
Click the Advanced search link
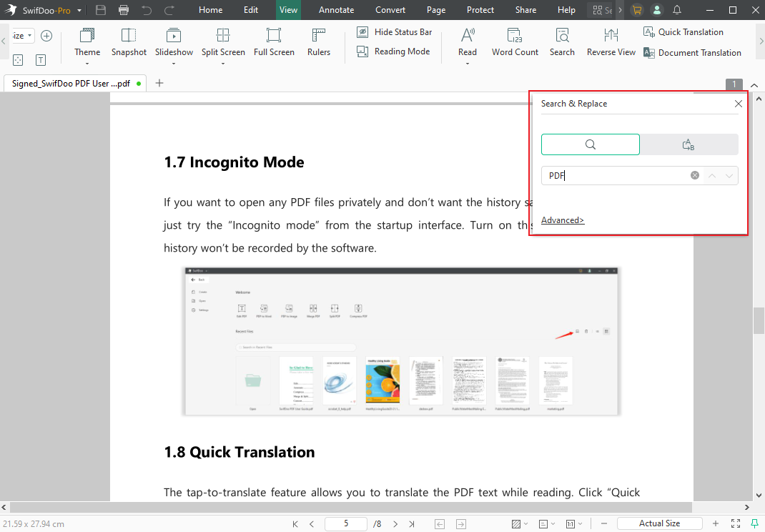point(563,220)
